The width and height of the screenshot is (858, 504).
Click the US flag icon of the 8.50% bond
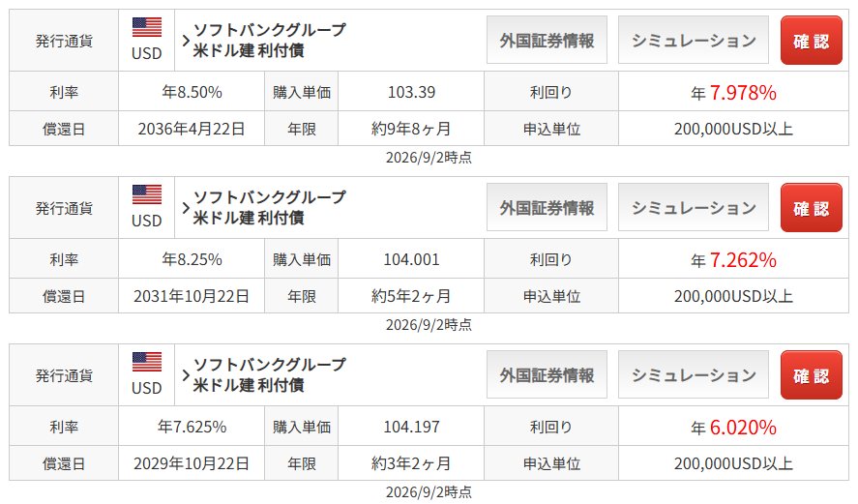tap(147, 27)
